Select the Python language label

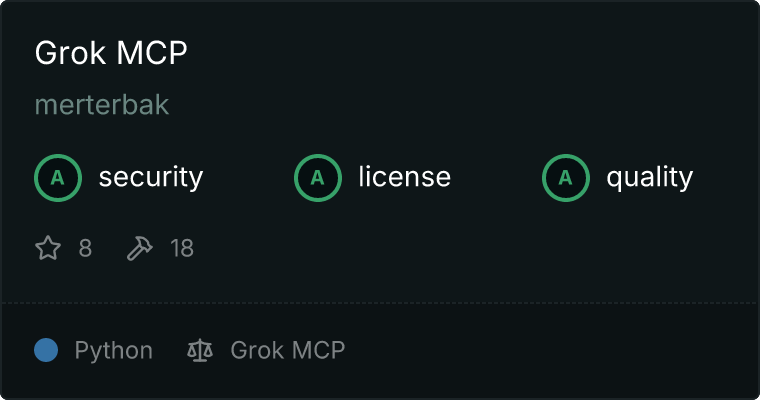click(113, 351)
